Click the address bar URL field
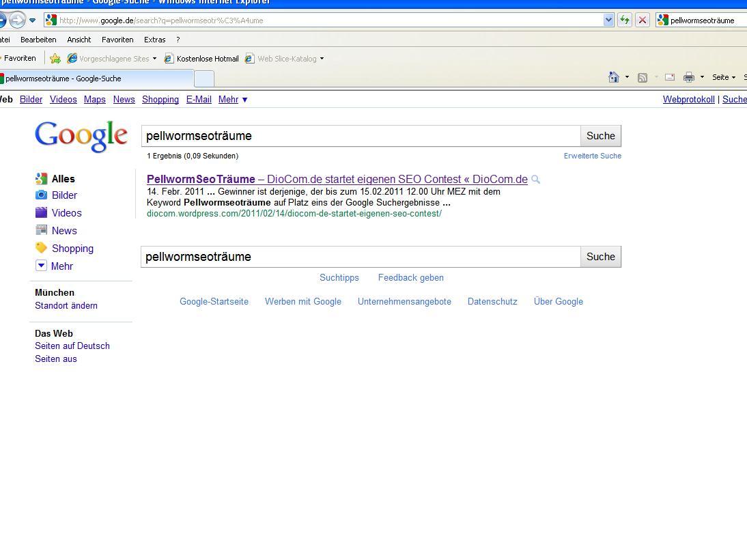 point(324,20)
